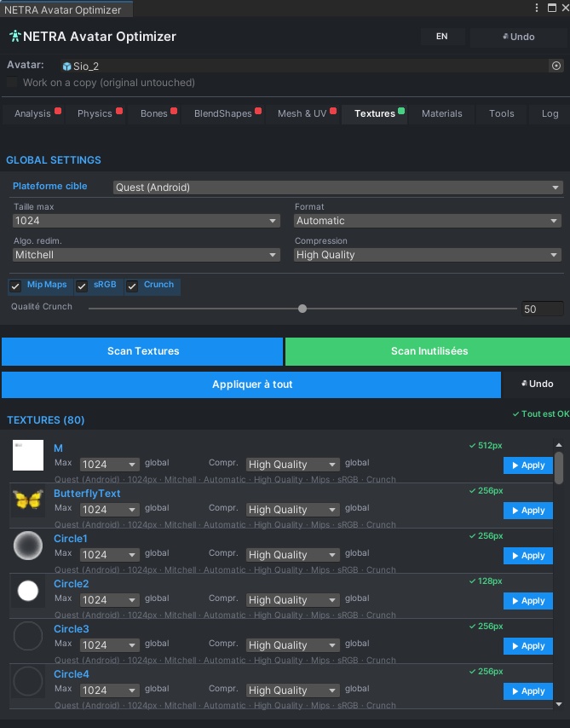Click the 'TEXTURES (80)' heading
This screenshot has height=728, width=570.
tap(45, 420)
